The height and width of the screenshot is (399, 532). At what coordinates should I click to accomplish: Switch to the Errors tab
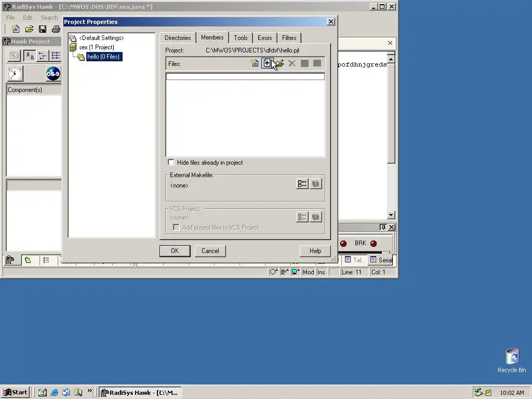point(264,38)
